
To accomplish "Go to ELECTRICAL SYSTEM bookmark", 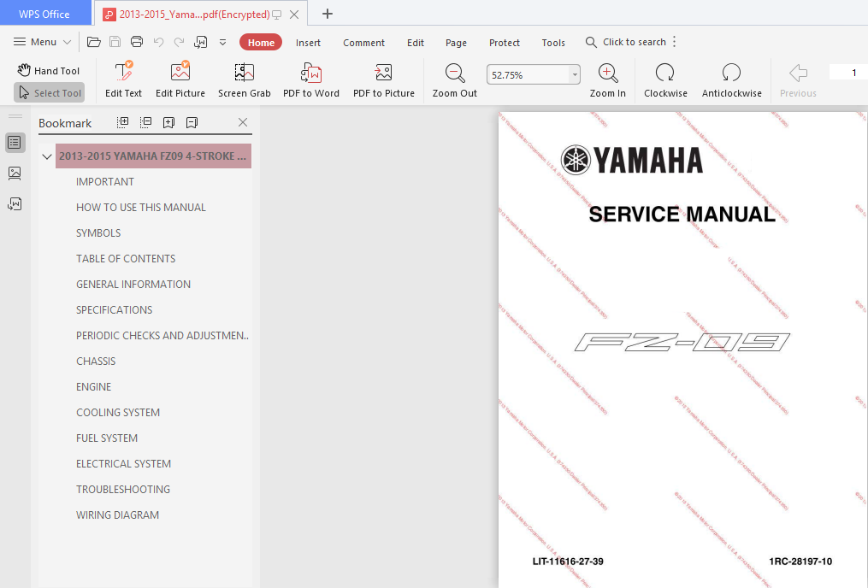I will pos(123,463).
